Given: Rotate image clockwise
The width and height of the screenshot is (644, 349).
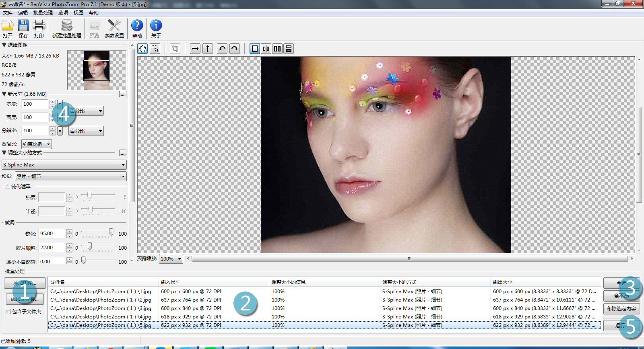Looking at the screenshot, I should (235, 49).
